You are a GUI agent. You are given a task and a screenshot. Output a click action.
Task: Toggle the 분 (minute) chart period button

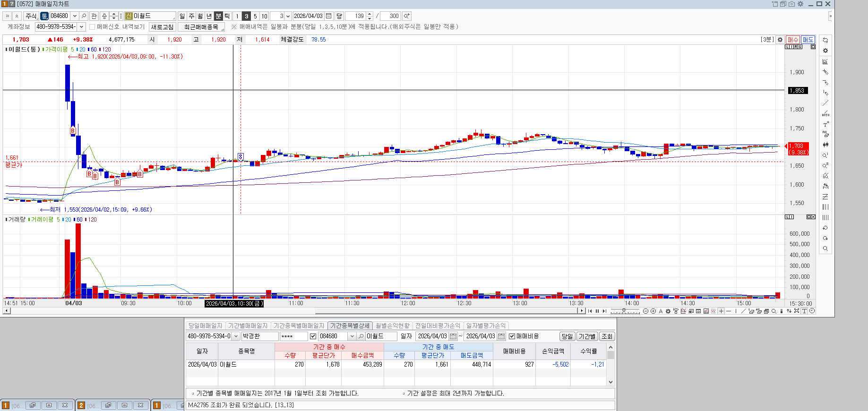(x=218, y=16)
